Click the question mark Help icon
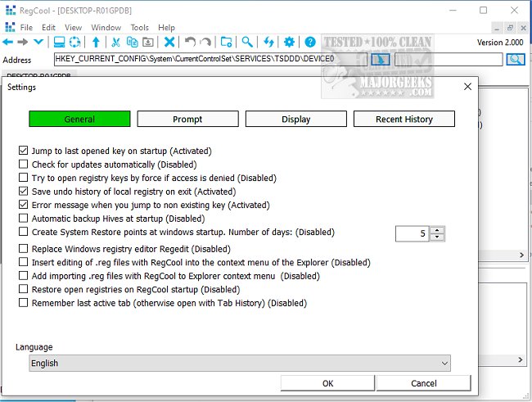532x402 pixels. 310,42
